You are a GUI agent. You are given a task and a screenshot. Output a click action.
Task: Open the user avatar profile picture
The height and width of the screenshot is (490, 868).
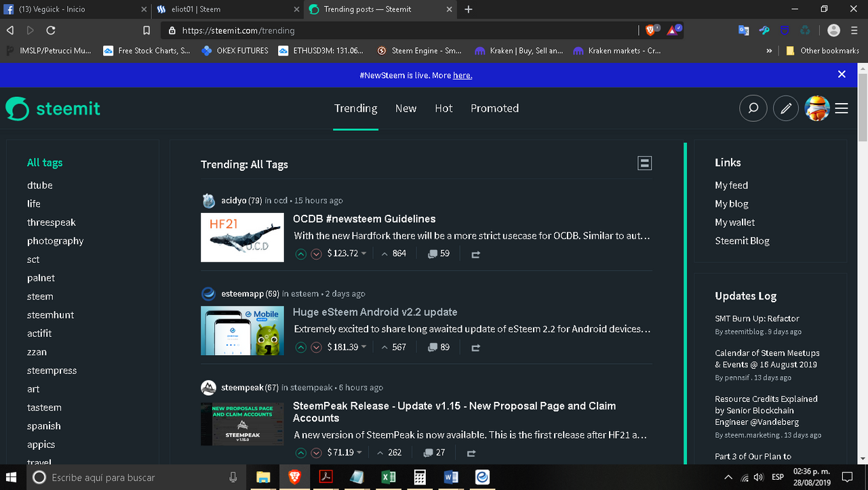pos(817,108)
